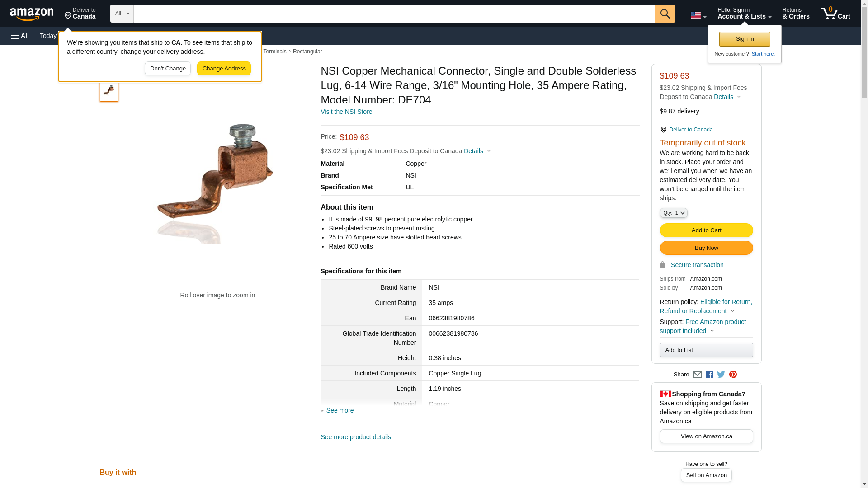Share on Twitter icon
The image size is (868, 488).
(721, 375)
